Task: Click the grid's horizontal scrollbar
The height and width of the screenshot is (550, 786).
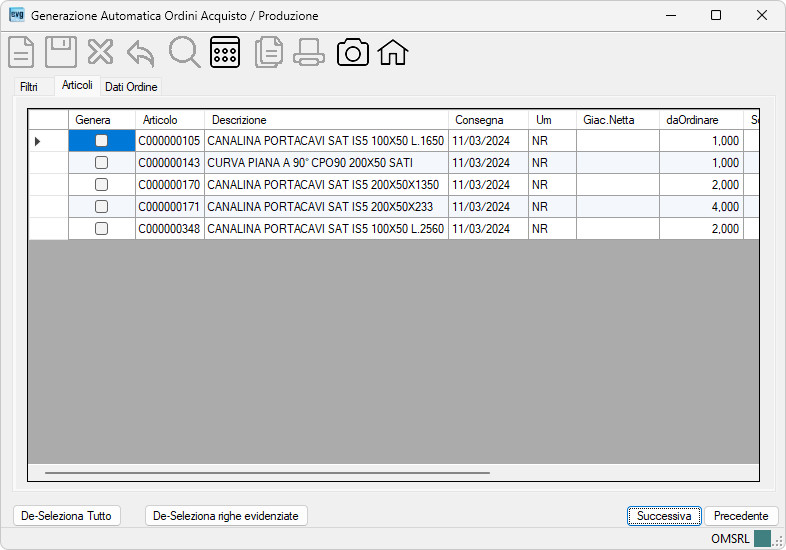Action: [267, 472]
